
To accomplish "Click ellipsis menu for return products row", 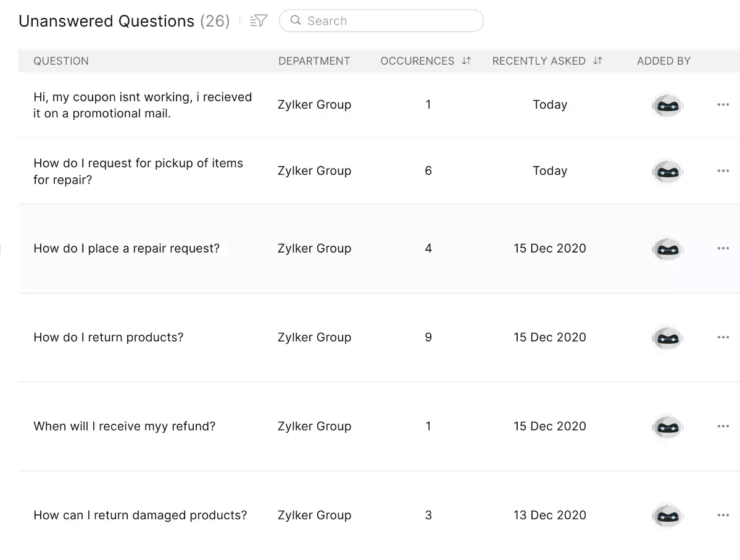I will click(x=723, y=337).
